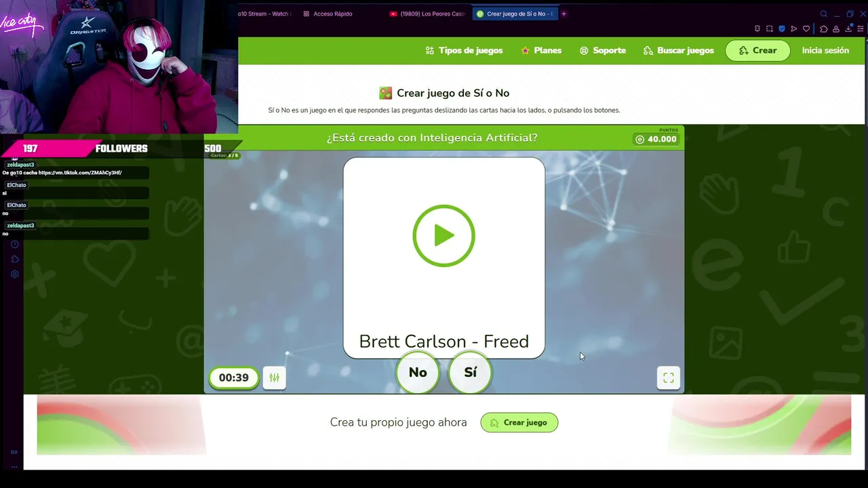This screenshot has height=488, width=868.
Task: Click Inicia sesión link
Action: pyautogui.click(x=825, y=50)
